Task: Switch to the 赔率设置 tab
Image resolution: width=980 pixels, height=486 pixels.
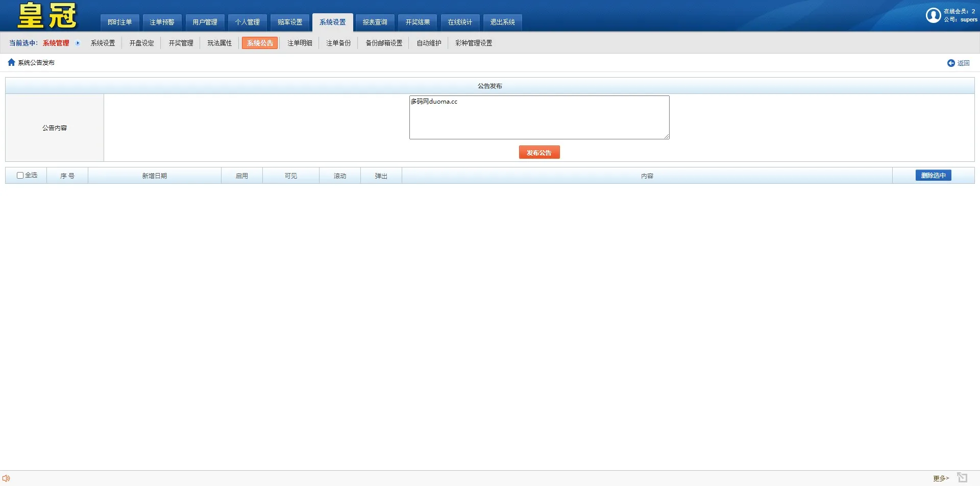Action: pyautogui.click(x=290, y=22)
